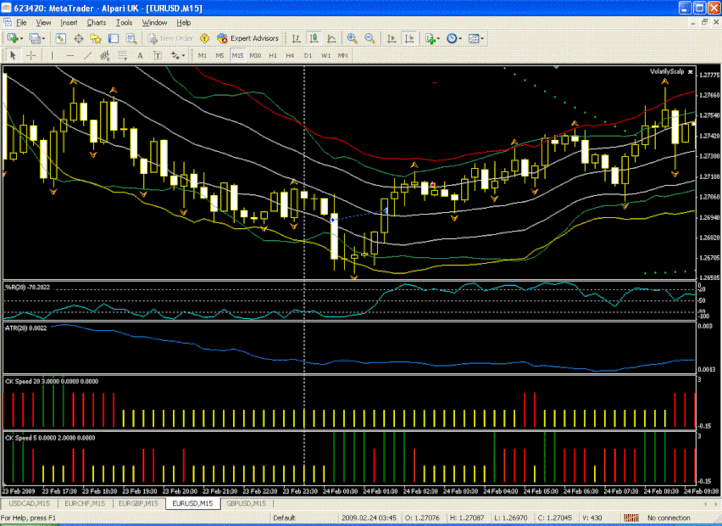Switch chart to Candlesticks mode

pos(314,39)
